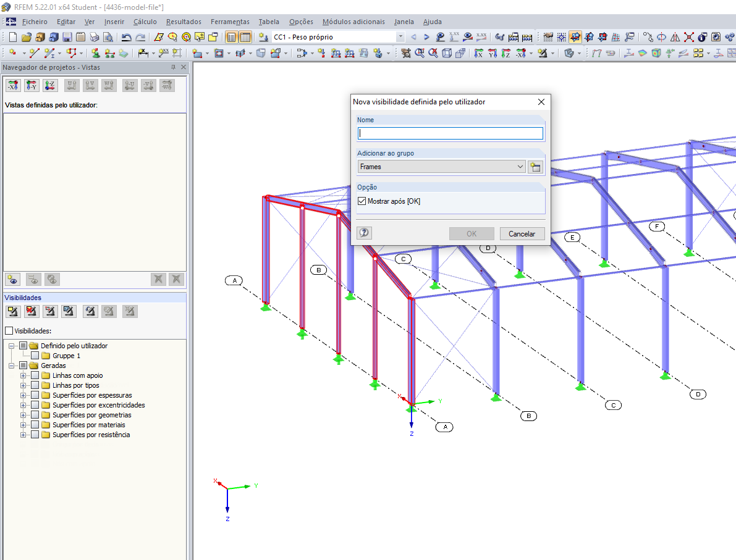Toggle Definido pelo utilizador checkbox
736x560 pixels.
pyautogui.click(x=23, y=346)
